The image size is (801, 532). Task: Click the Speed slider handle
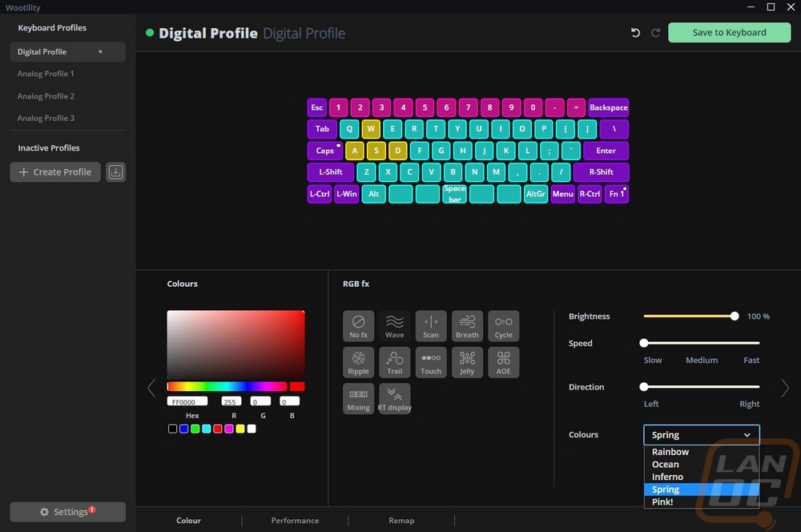pos(644,343)
